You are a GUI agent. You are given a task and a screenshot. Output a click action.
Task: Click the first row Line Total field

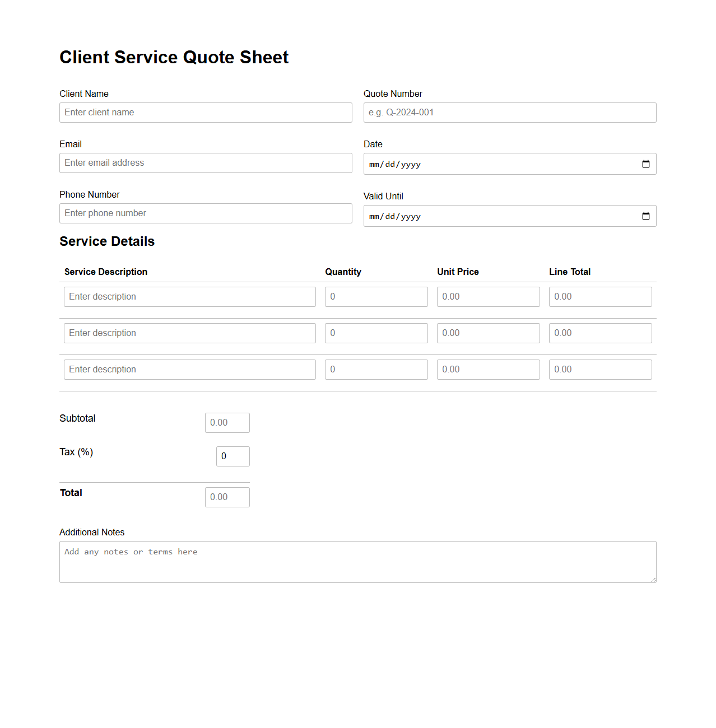600,296
